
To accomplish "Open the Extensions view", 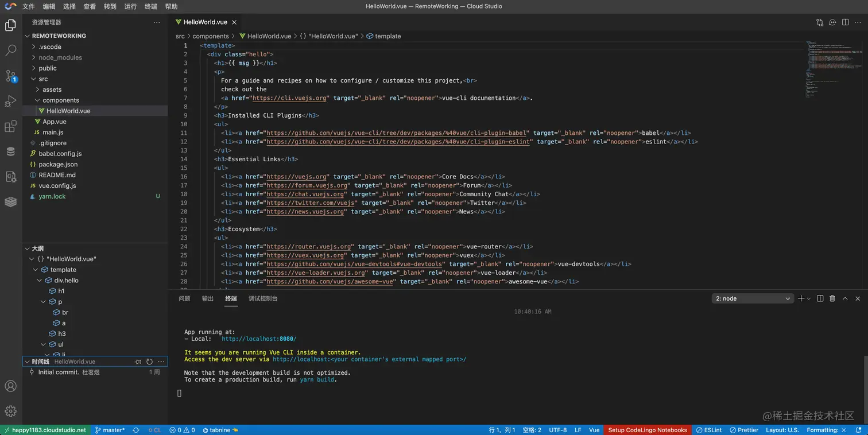I will pyautogui.click(x=10, y=127).
